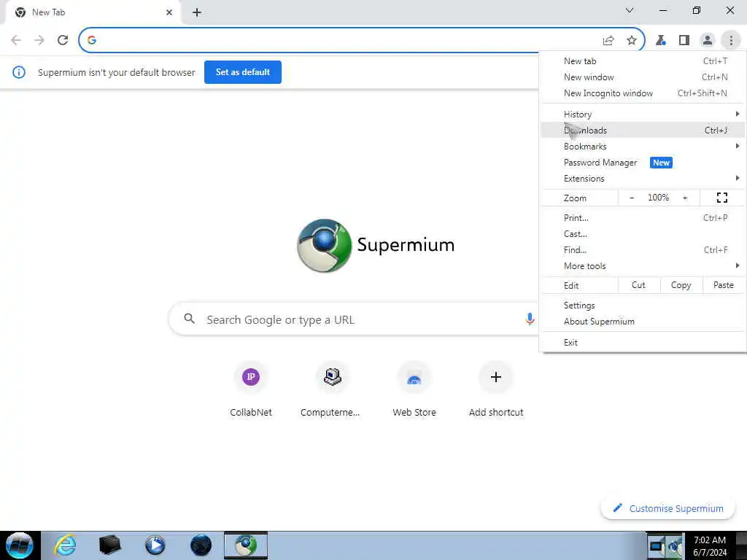Open the experiments flask icon
Screen dimensions: 747x560
click(x=661, y=41)
